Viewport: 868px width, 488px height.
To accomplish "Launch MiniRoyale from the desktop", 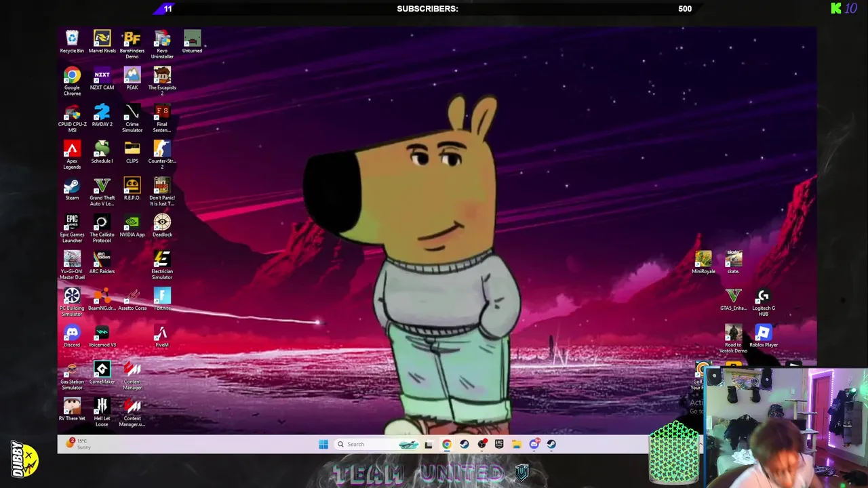I will [703, 262].
